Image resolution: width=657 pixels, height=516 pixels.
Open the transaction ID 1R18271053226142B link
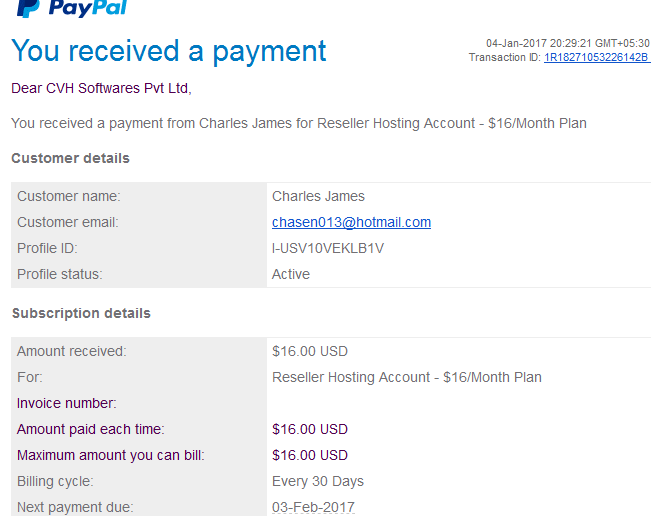597,57
